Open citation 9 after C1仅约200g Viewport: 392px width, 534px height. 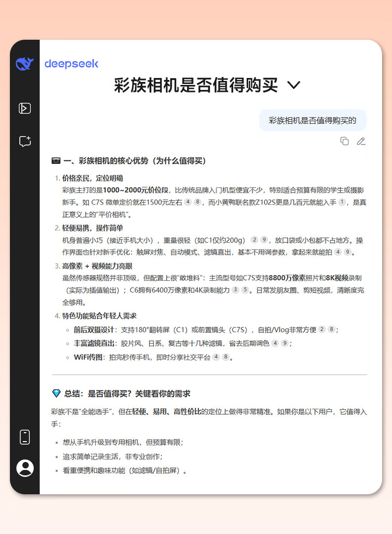[264, 239]
